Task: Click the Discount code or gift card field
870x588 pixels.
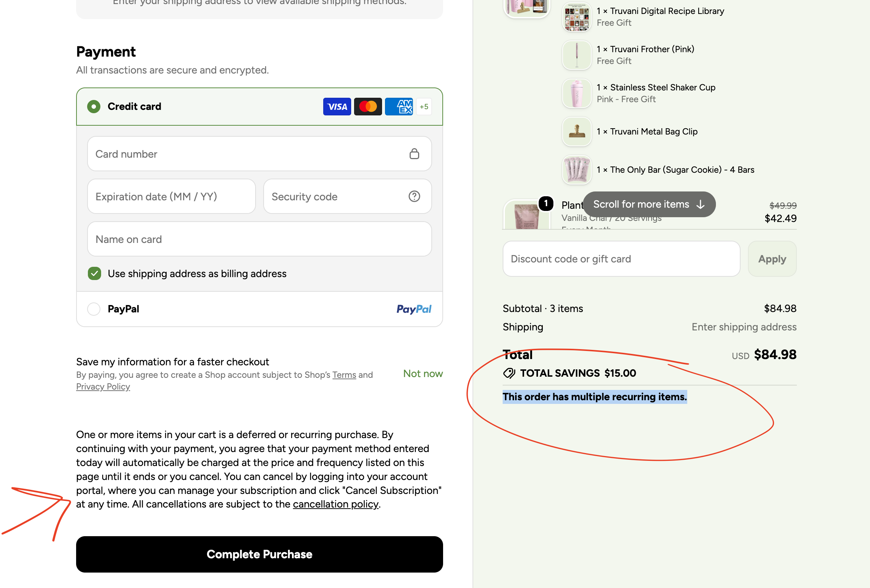Action: 621,259
